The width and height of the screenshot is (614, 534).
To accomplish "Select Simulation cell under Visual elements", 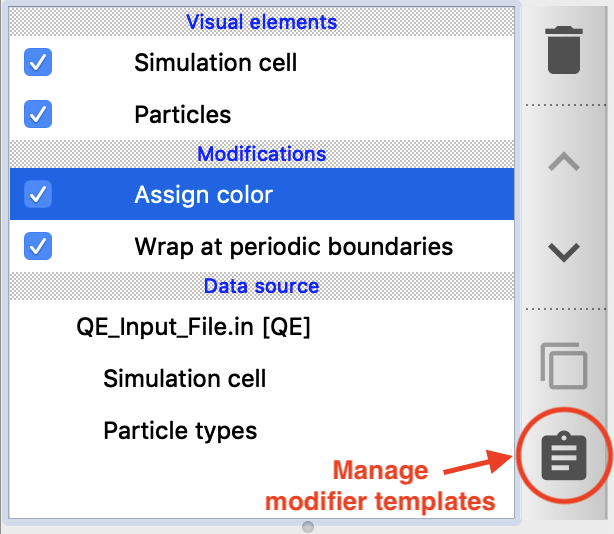I will [x=216, y=63].
